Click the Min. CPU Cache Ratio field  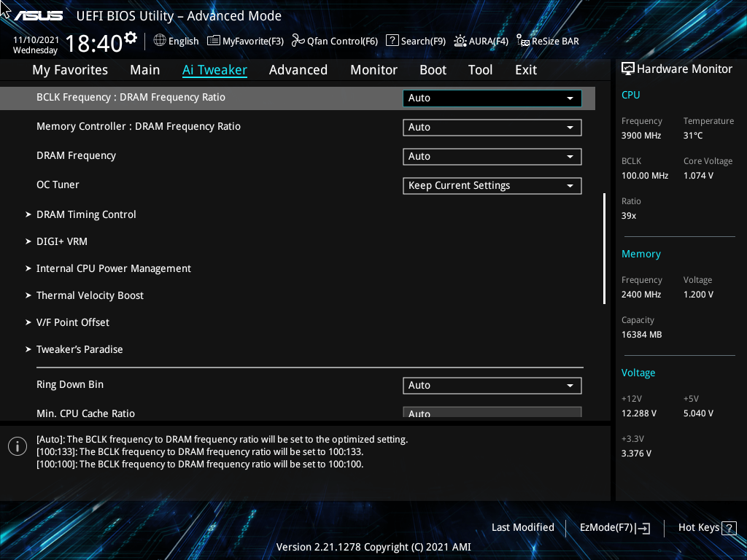492,413
